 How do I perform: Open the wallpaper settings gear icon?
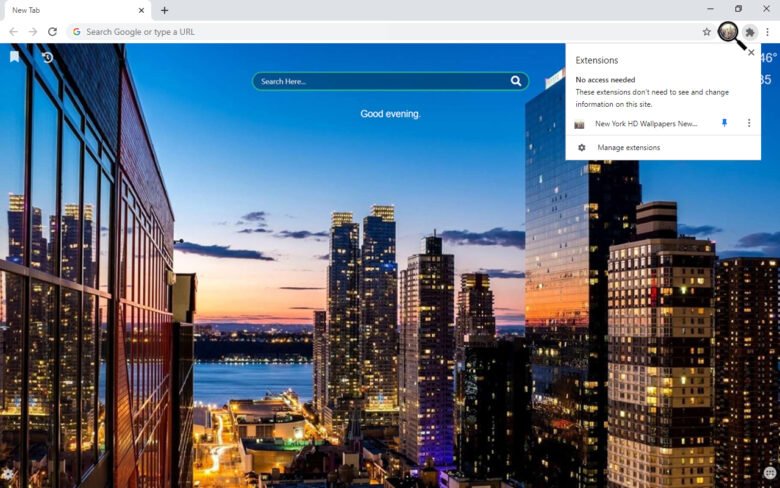click(x=7, y=474)
